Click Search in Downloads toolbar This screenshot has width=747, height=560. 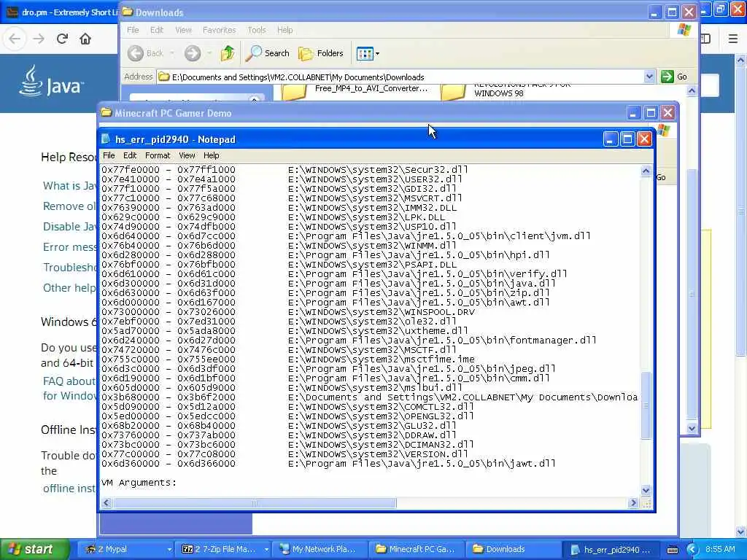(x=267, y=53)
